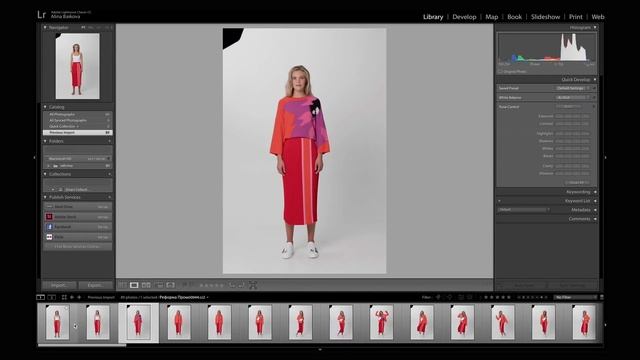The width and height of the screenshot is (640, 360).
Task: Switch to Grid view in toolbar
Action: pyautogui.click(x=122, y=285)
